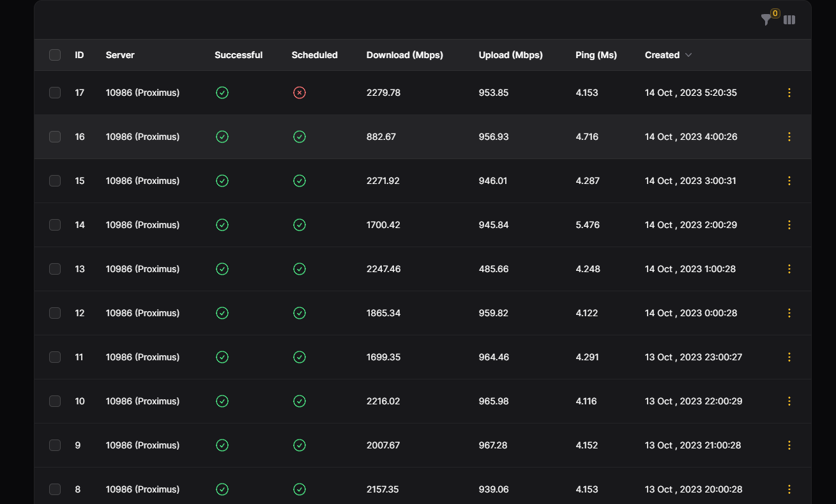Viewport: 836px width, 504px height.
Task: Open row options dropdown for ID 10
Action: pos(789,401)
